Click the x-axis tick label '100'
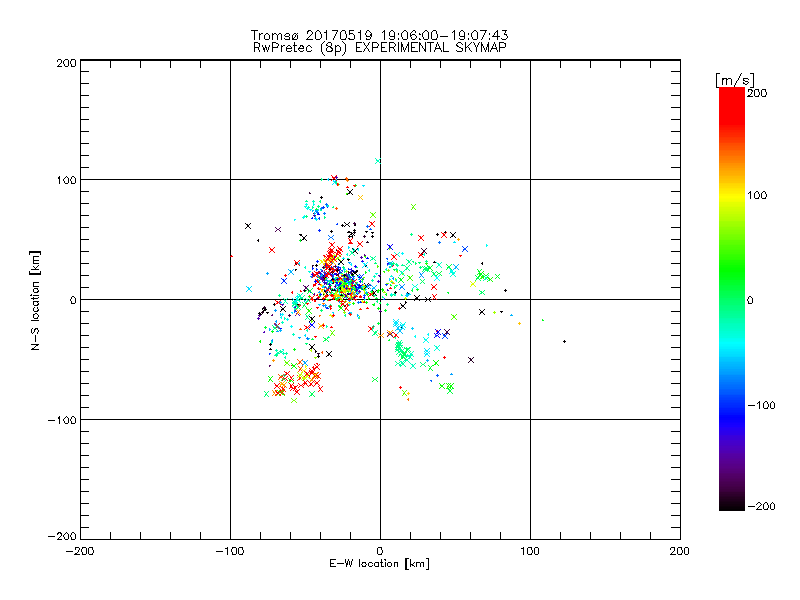Screen dimensions: 800x600 coord(530,551)
